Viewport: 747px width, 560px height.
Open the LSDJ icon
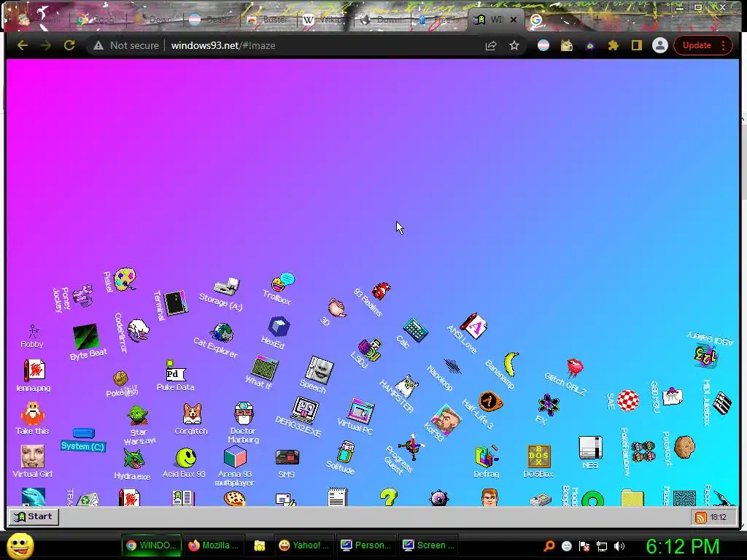coord(370,351)
